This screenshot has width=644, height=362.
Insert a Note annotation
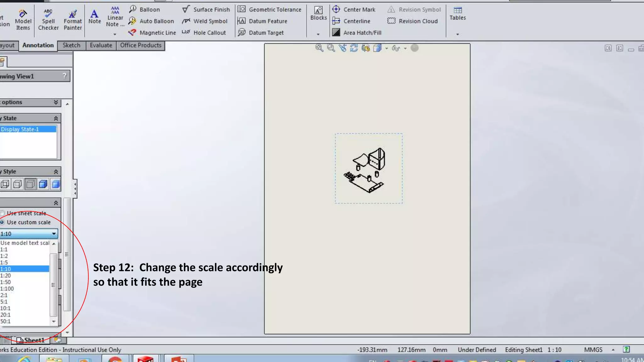tap(94, 17)
